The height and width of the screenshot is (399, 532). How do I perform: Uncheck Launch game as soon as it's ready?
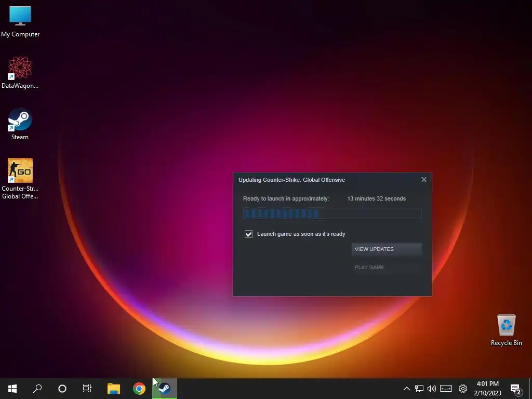(249, 234)
